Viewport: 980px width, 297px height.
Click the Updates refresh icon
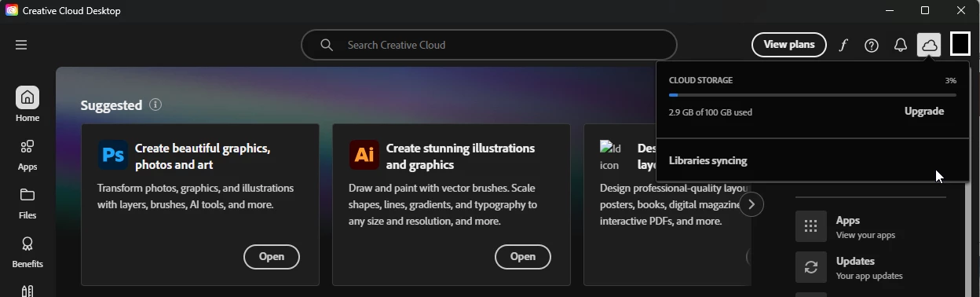click(x=811, y=267)
